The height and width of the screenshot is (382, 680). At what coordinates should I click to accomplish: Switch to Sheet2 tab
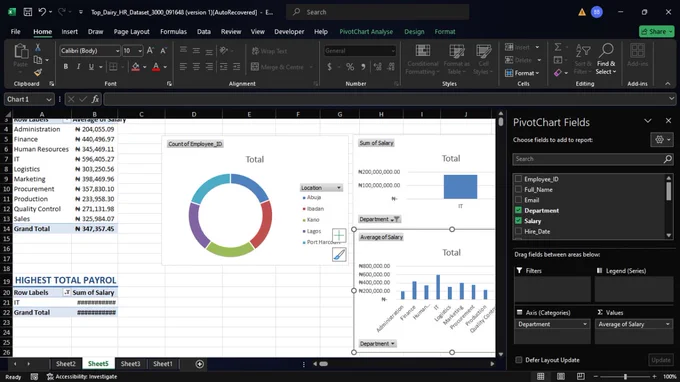coord(65,364)
